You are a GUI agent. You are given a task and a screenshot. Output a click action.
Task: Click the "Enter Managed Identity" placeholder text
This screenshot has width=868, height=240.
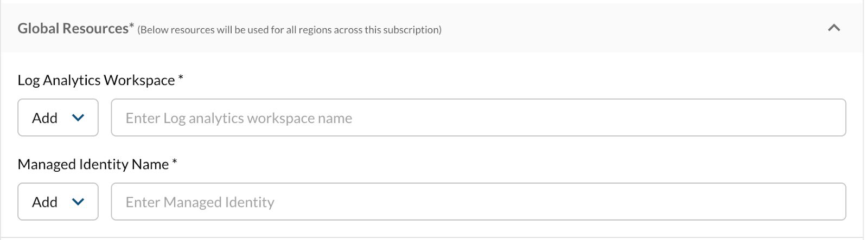coord(200,202)
